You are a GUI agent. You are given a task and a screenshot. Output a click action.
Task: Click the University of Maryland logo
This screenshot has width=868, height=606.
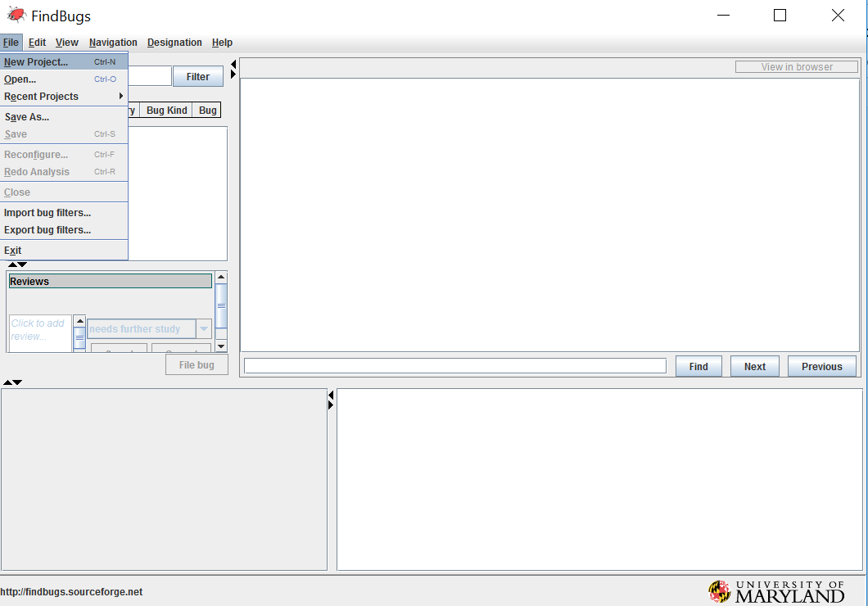pos(776,591)
